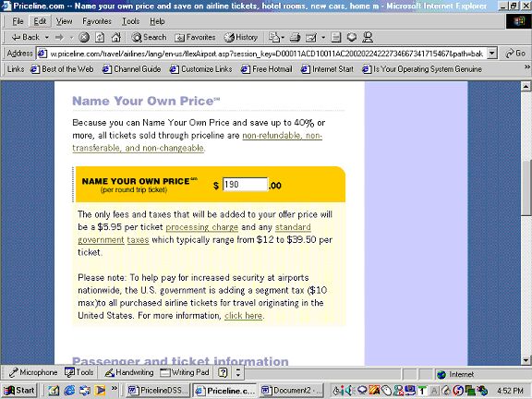Screen dimensions: 532x399
Task: Open the Search pane from the toolbar
Action: click(x=149, y=37)
